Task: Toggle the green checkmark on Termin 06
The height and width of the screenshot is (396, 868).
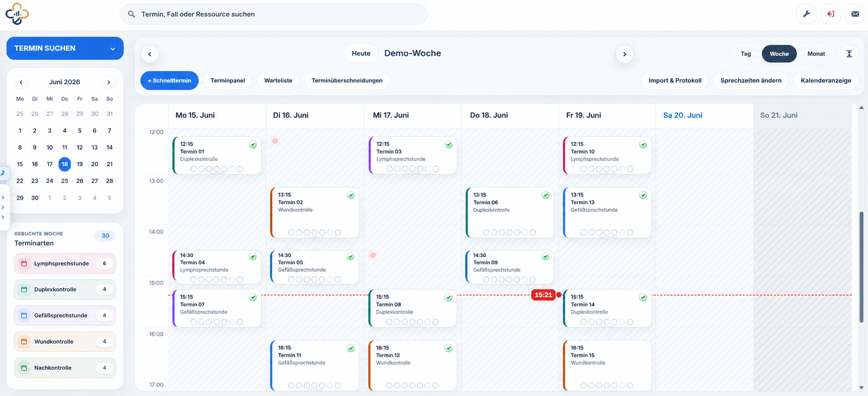Action: pyautogui.click(x=545, y=195)
